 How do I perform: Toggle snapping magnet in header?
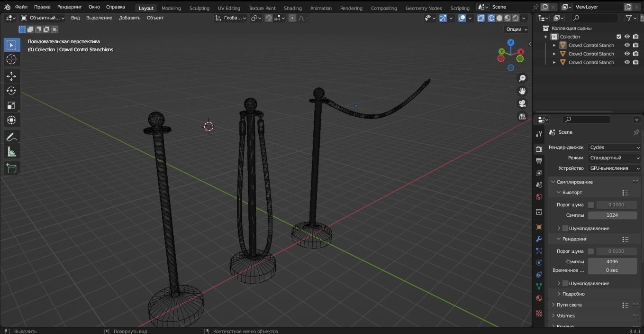pos(269,18)
